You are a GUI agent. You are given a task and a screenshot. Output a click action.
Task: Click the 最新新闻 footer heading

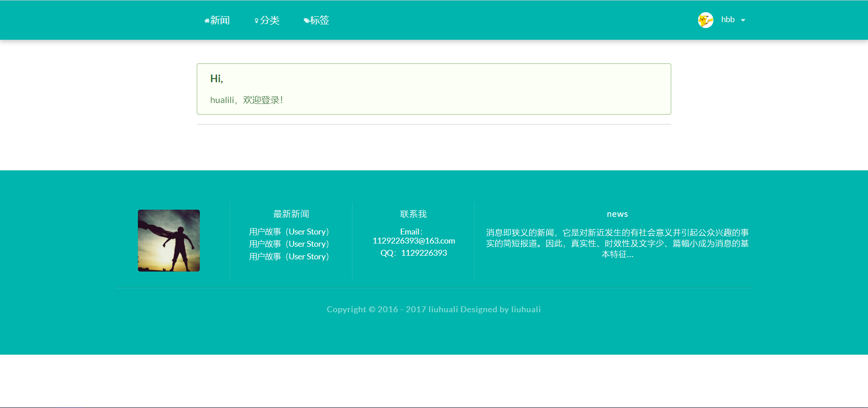click(x=291, y=214)
